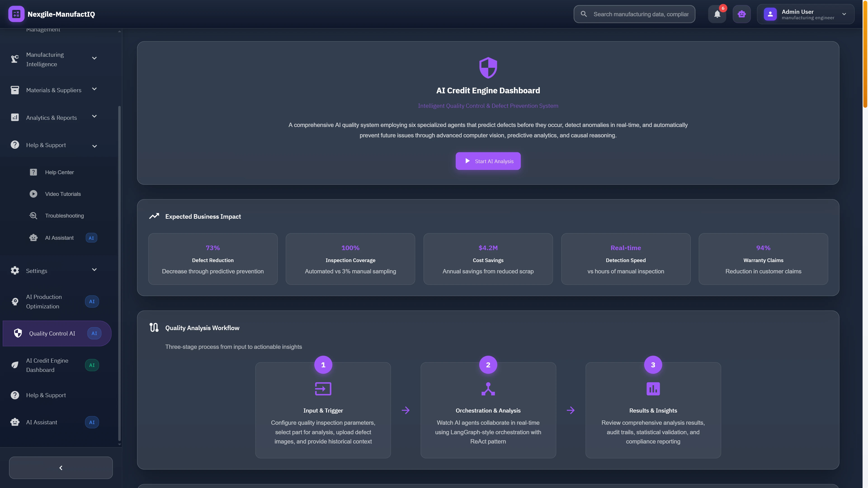This screenshot has height=488, width=868.
Task: Collapse the sidebar with the chevron button
Action: pyautogui.click(x=61, y=467)
